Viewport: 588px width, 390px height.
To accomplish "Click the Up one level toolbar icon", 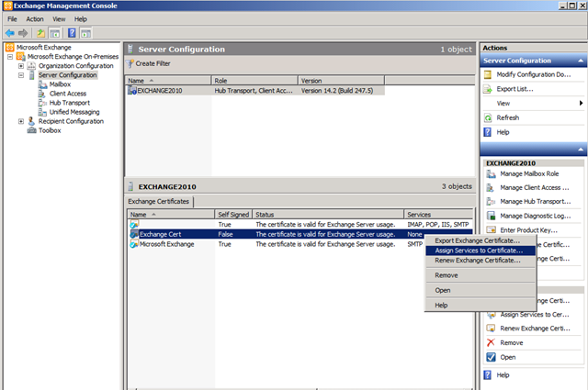I will 40,33.
